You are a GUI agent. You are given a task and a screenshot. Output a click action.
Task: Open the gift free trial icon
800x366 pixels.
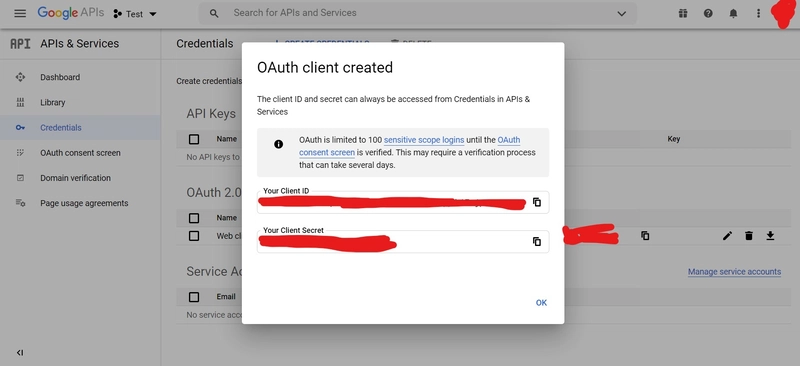click(x=683, y=14)
